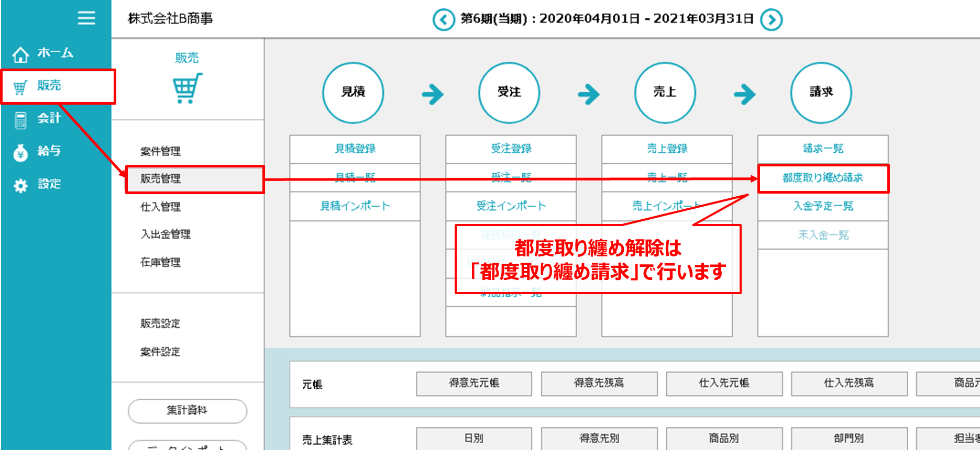This screenshot has width=980, height=450.
Task: Open 受注登録
Action: (x=511, y=149)
